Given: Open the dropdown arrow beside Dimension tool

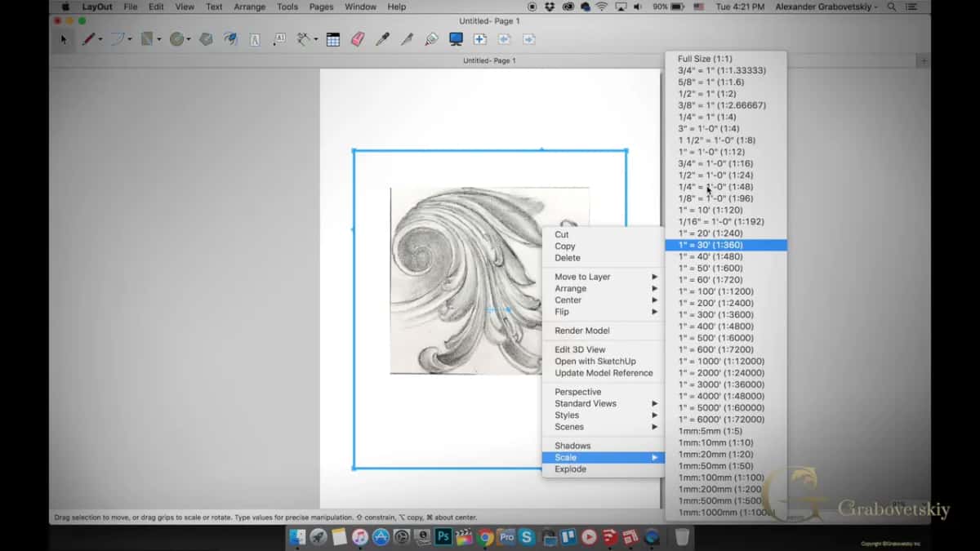Looking at the screenshot, I should [x=316, y=39].
